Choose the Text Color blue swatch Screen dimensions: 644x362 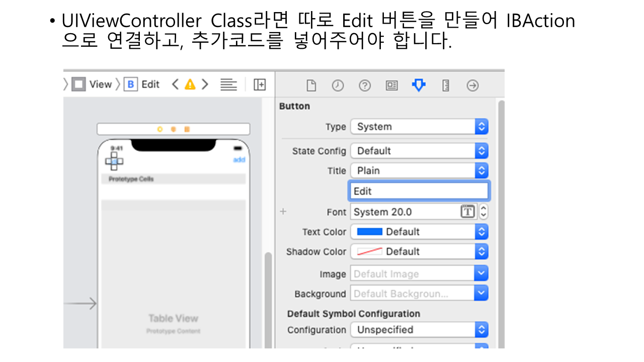pos(369,232)
